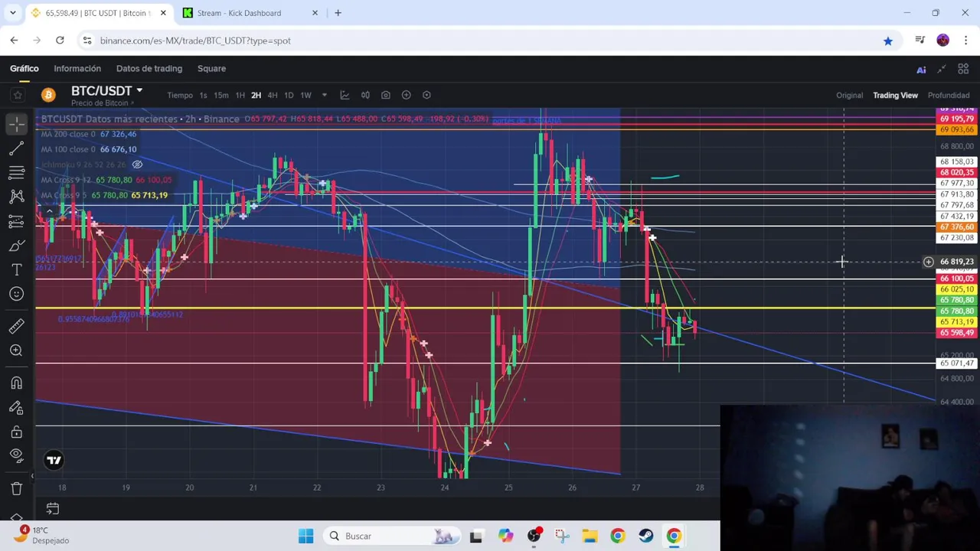Activate the zoom-in tool
Viewport: 980px width, 551px height.
coord(17,350)
